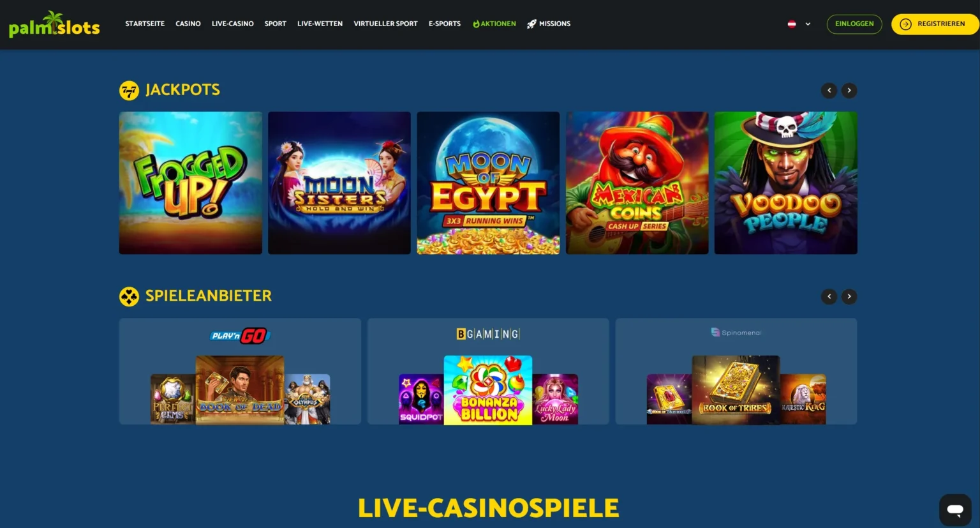Go to previous Jackpots carousel slide
This screenshot has height=528, width=980.
(829, 91)
